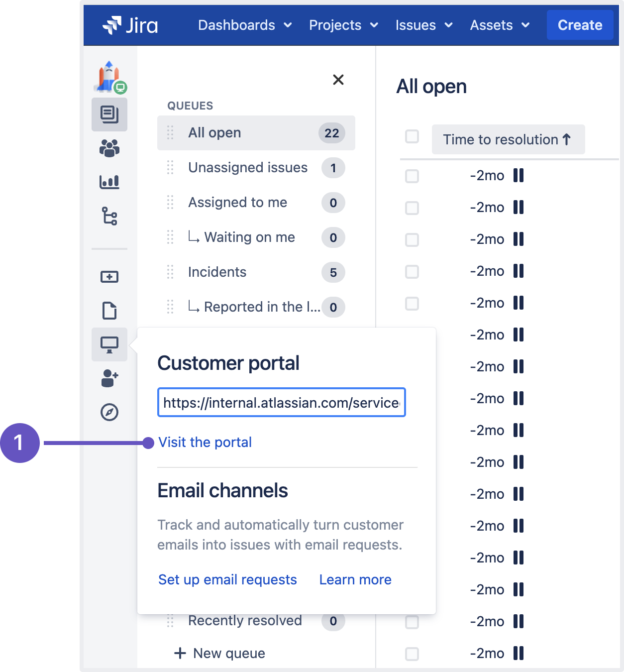
Task: Tick the select-all checkbox in header
Action: pyautogui.click(x=412, y=136)
